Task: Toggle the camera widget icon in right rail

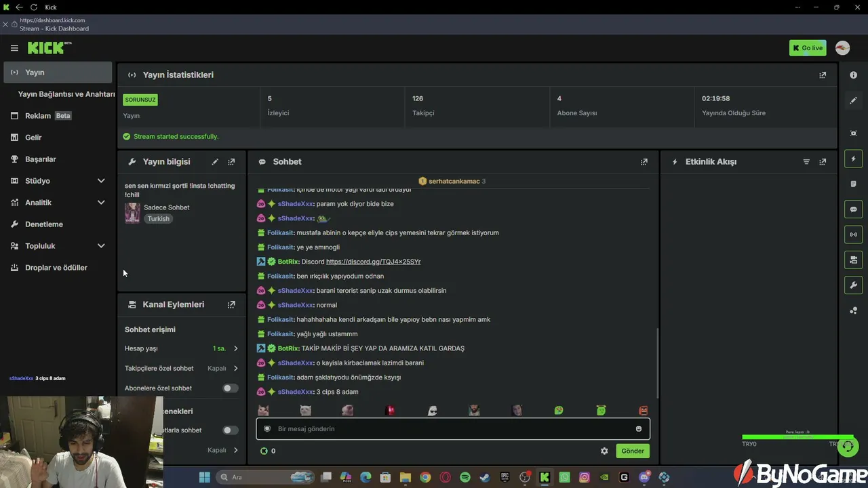Action: (x=854, y=260)
